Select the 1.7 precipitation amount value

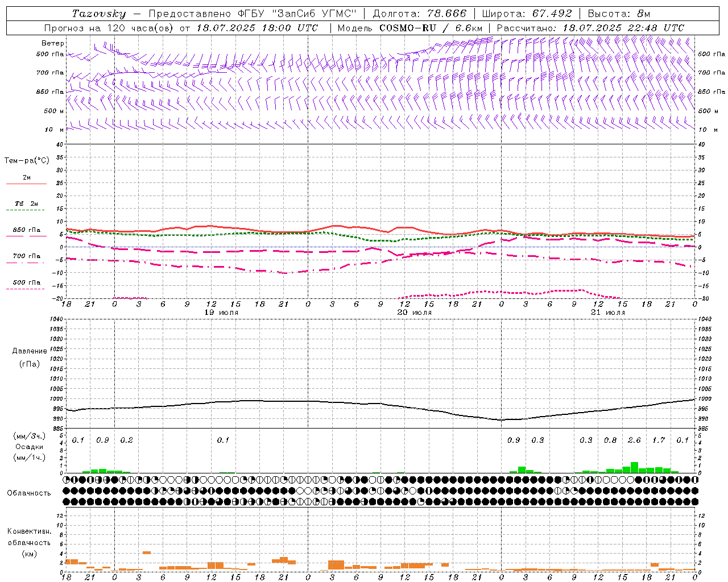(659, 440)
